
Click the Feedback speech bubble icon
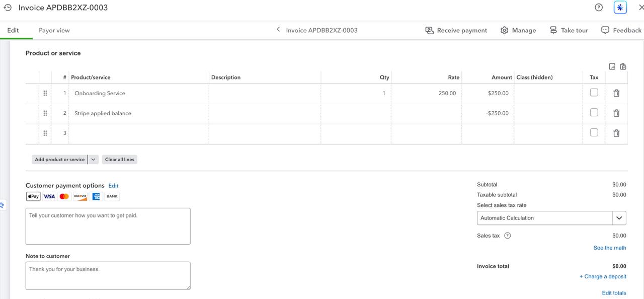605,30
